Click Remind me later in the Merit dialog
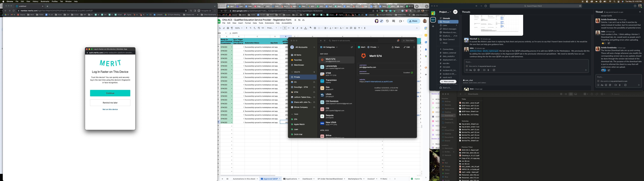The width and height of the screenshot is (644, 181). click(110, 103)
